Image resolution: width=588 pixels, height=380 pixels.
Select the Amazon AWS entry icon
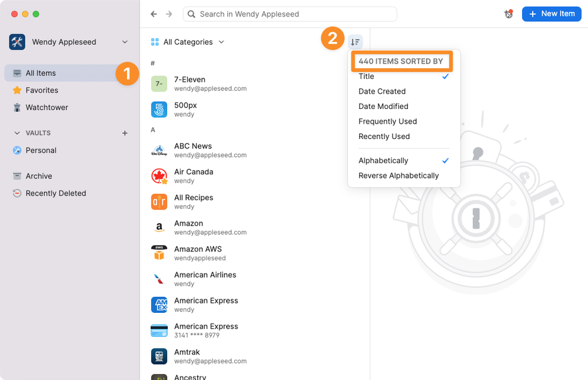point(159,253)
